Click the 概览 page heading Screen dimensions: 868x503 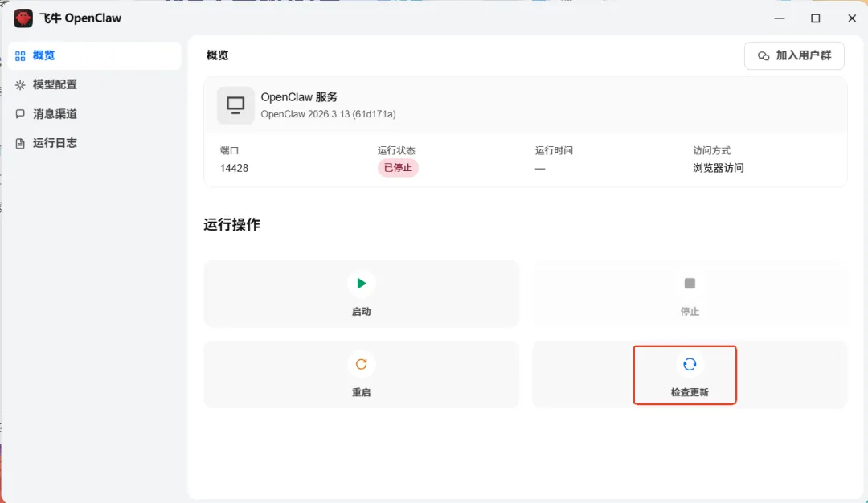(217, 55)
